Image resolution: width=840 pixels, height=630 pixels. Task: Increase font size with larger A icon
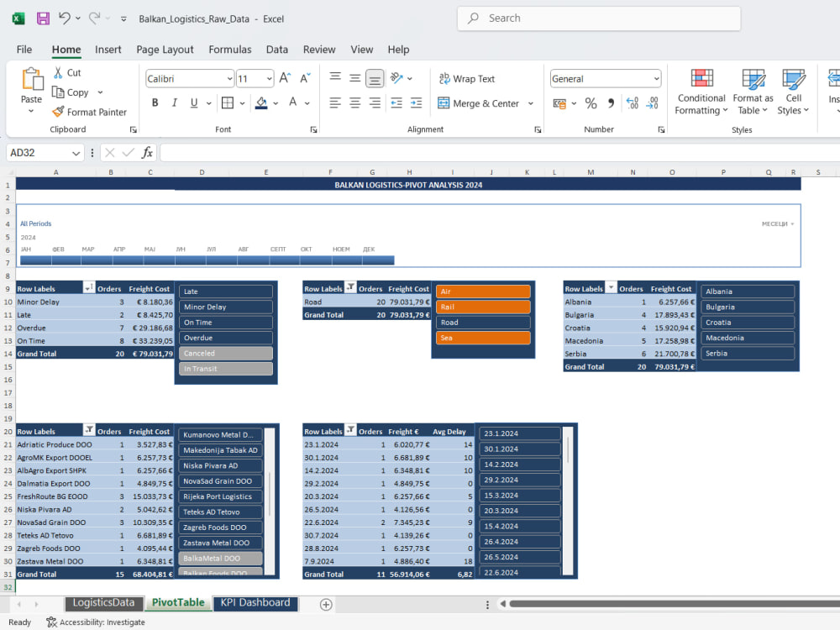(285, 78)
